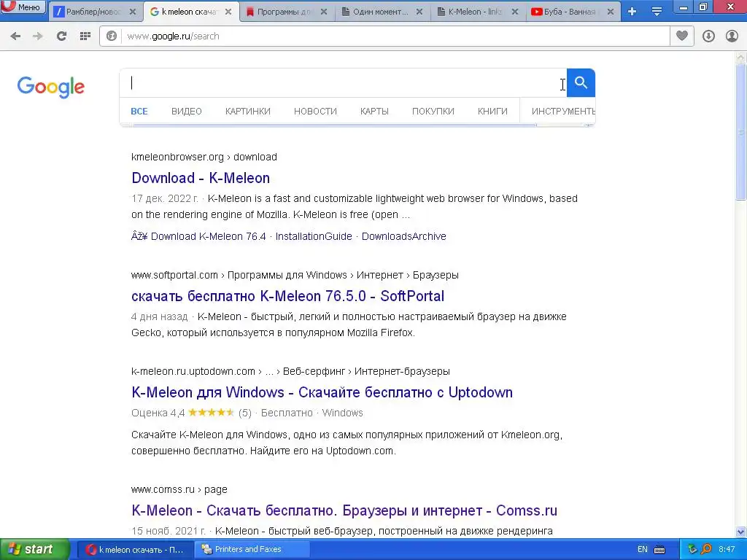This screenshot has width=747, height=560.
Task: Click the Uptodown star rating
Action: [x=211, y=413]
